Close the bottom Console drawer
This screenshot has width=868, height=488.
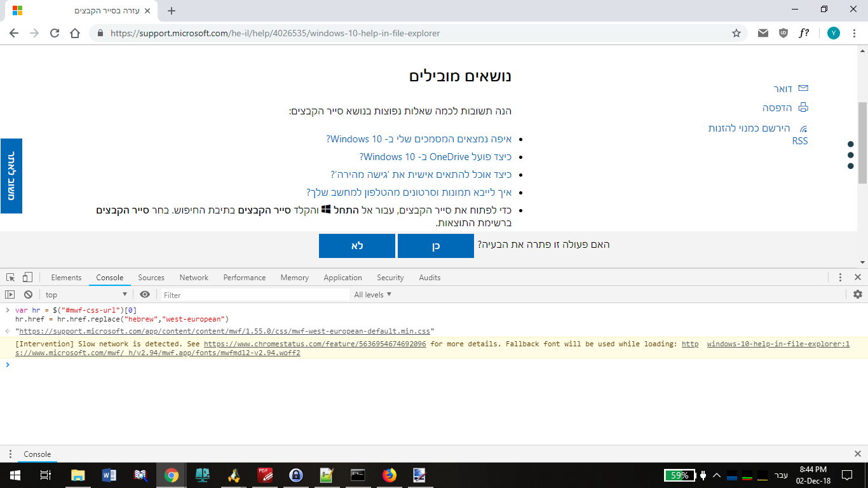pos(858,454)
